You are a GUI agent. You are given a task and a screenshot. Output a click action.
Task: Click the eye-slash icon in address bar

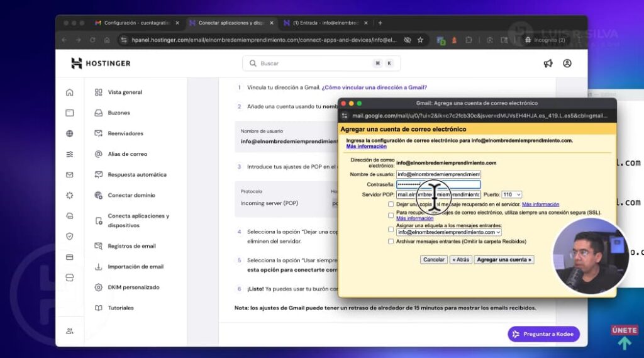point(408,40)
